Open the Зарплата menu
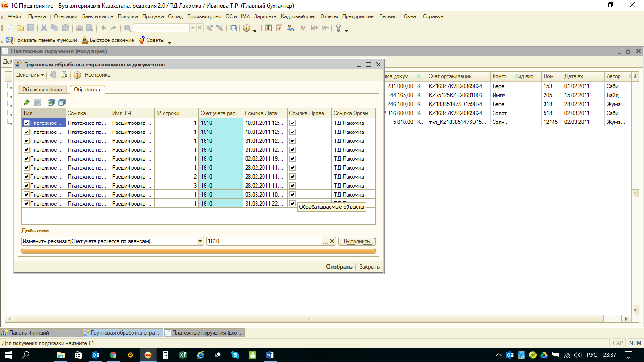Screen dimensions: 644x362 [x=265, y=16]
